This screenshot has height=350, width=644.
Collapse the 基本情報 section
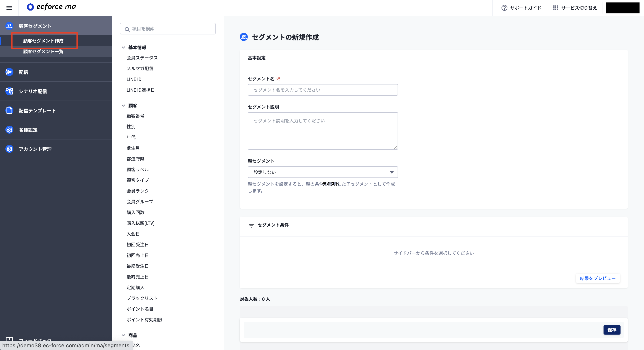tap(123, 47)
